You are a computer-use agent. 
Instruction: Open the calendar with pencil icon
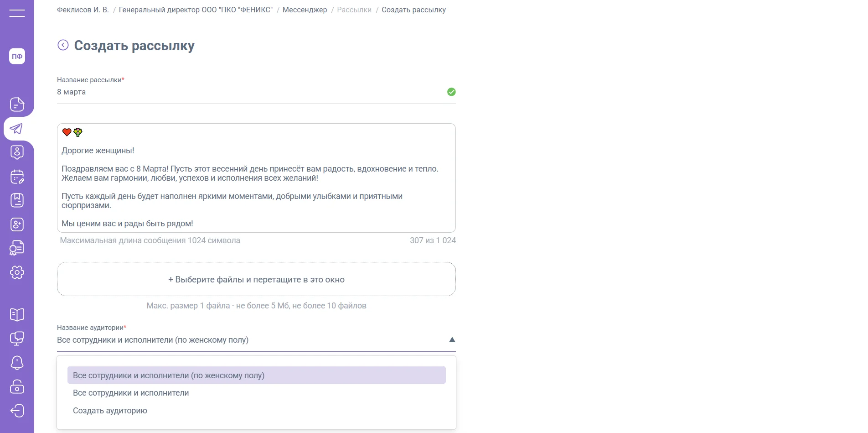coord(17,177)
